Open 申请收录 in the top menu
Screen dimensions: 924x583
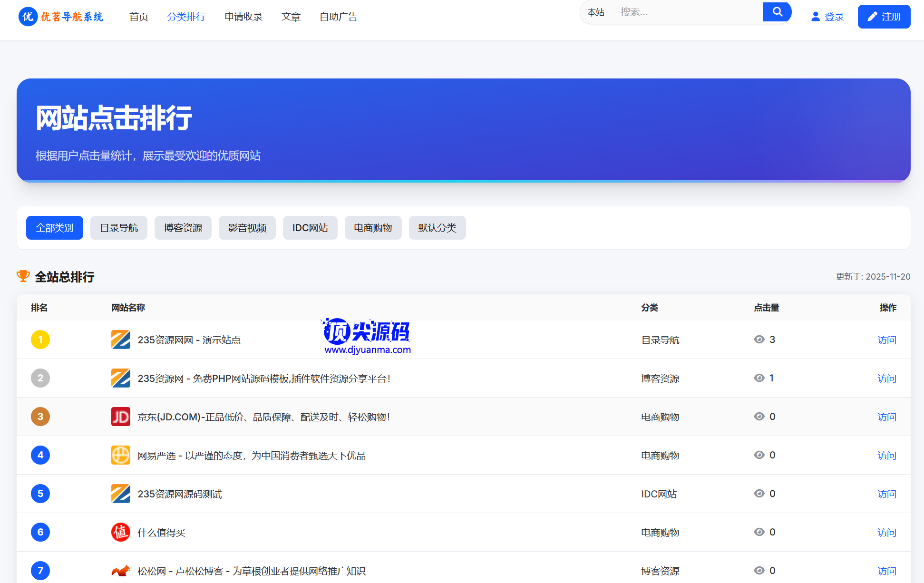(243, 17)
